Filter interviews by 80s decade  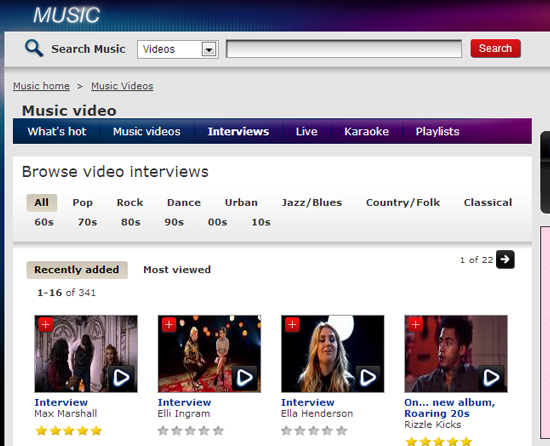point(131,222)
